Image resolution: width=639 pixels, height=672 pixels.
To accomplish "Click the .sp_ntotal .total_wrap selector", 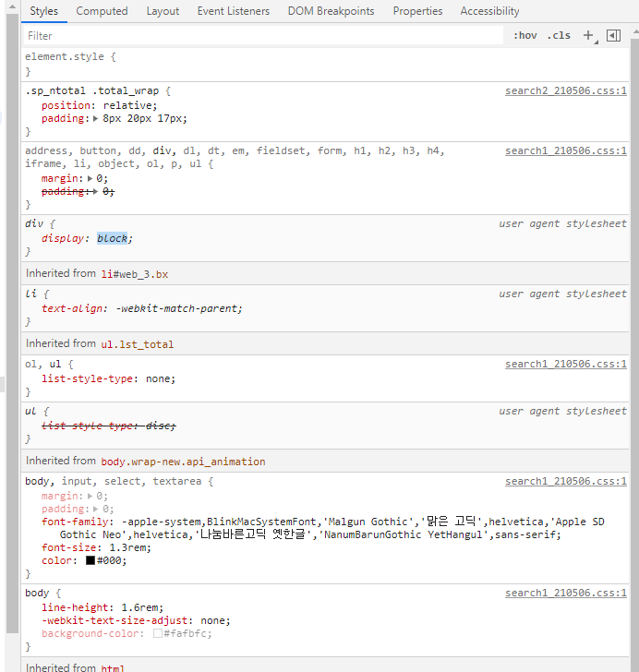I will (91, 90).
